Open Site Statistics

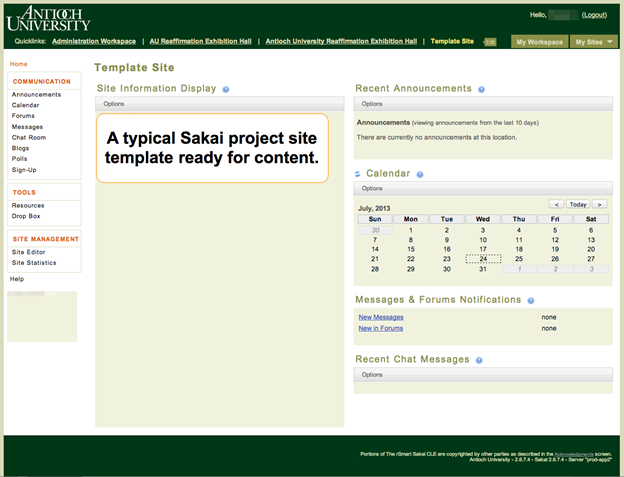click(x=34, y=263)
